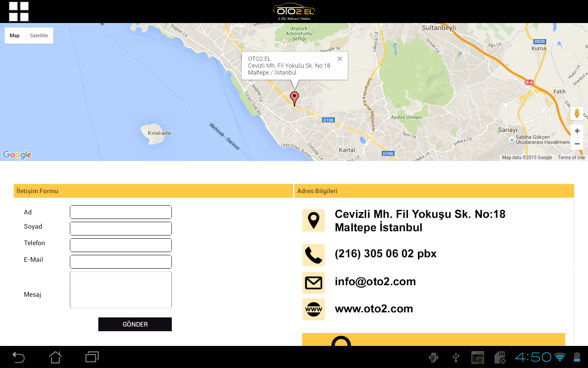
Task: Focus the E-Mail input field
Action: [121, 262]
